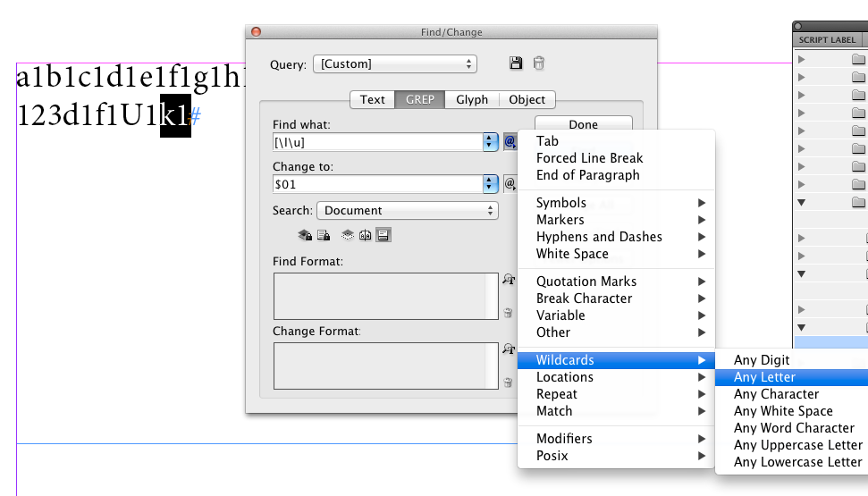This screenshot has height=496, width=868.
Task: Specify attributes to find icon beside Find Format
Action: pyautogui.click(x=509, y=280)
